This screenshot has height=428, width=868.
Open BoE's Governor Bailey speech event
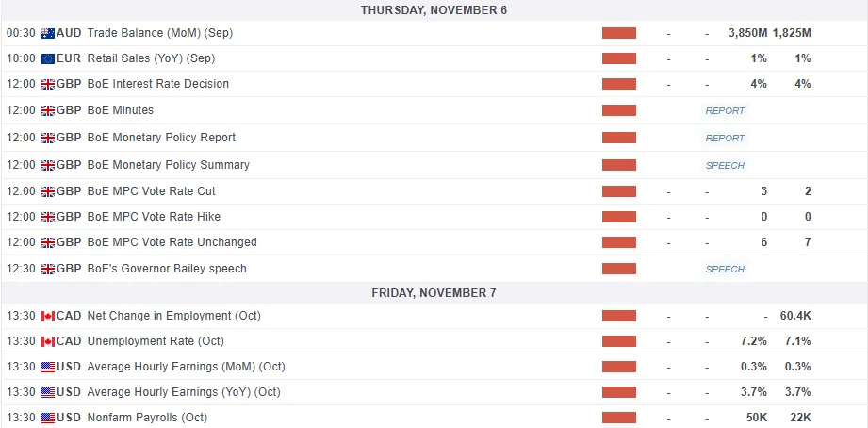(x=166, y=269)
